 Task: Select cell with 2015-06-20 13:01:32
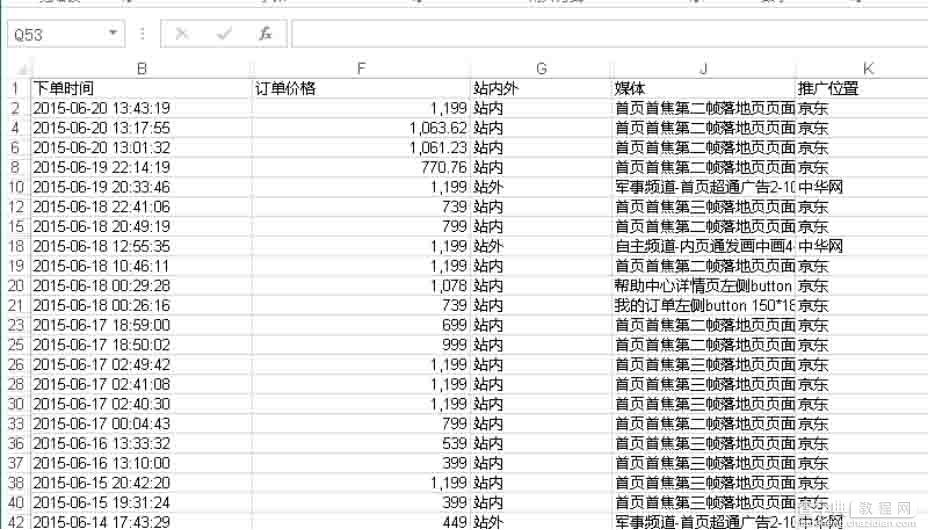pos(142,147)
